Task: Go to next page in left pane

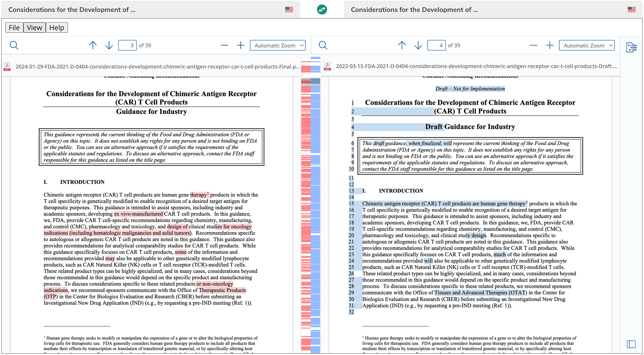Action: pos(109,45)
